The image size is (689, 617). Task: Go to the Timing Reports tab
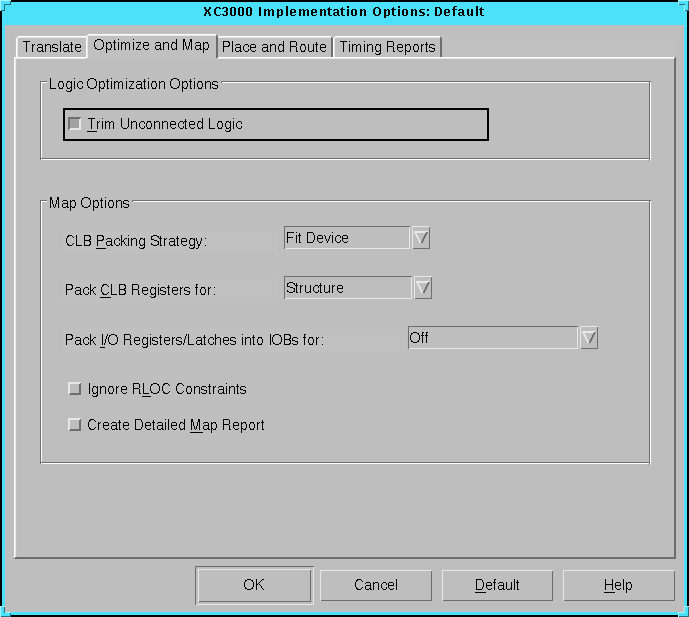click(387, 47)
